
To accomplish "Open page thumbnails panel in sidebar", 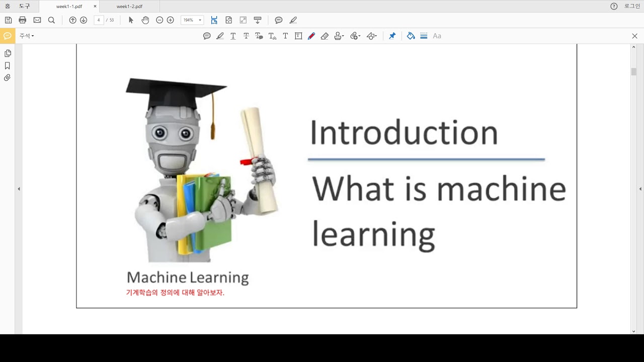I will tap(8, 53).
